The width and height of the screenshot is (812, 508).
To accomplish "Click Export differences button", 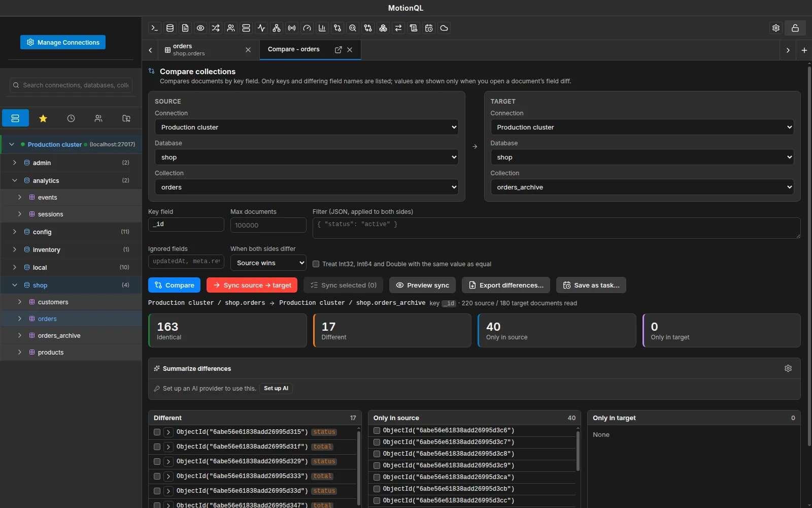I will pyautogui.click(x=505, y=285).
